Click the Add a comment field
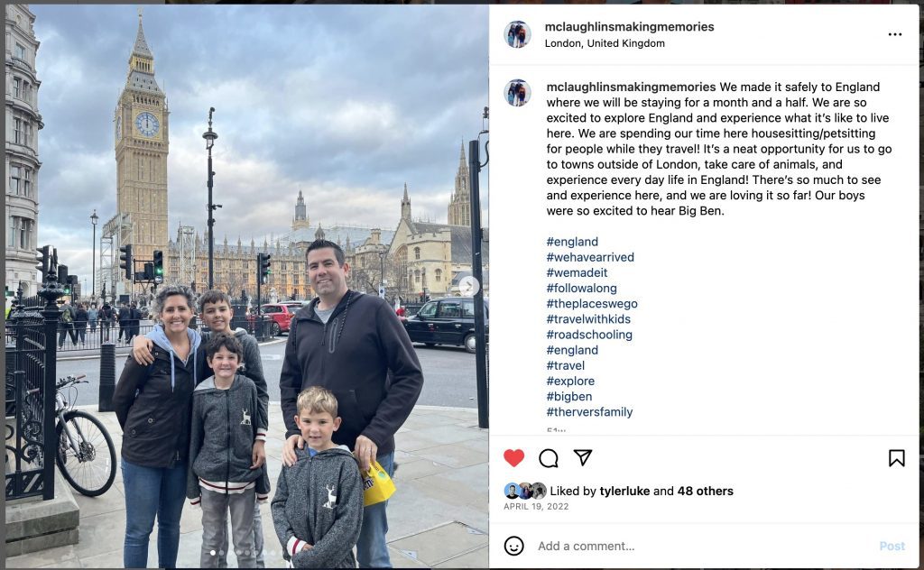Image resolution: width=924 pixels, height=570 pixels. (701, 546)
